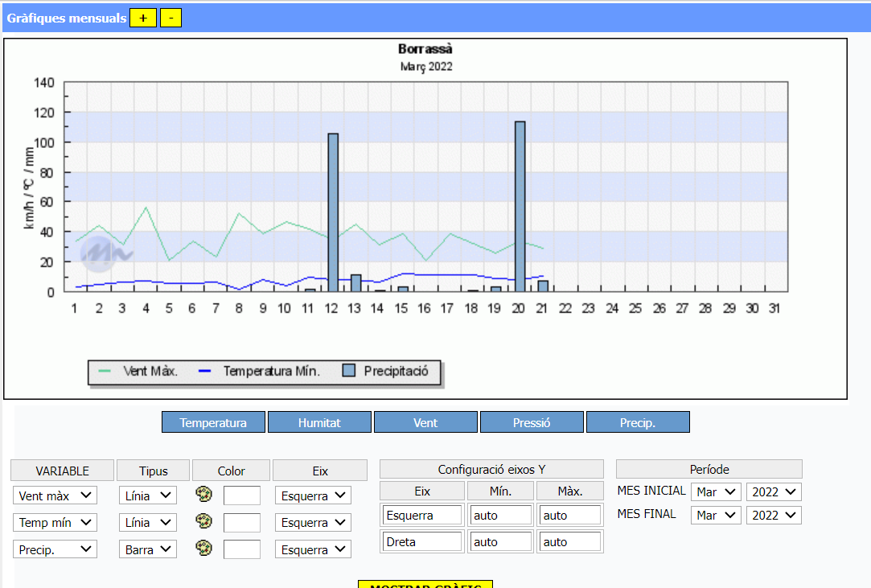This screenshot has width=871, height=588.
Task: Click the Borrassà chart title
Action: 425,49
